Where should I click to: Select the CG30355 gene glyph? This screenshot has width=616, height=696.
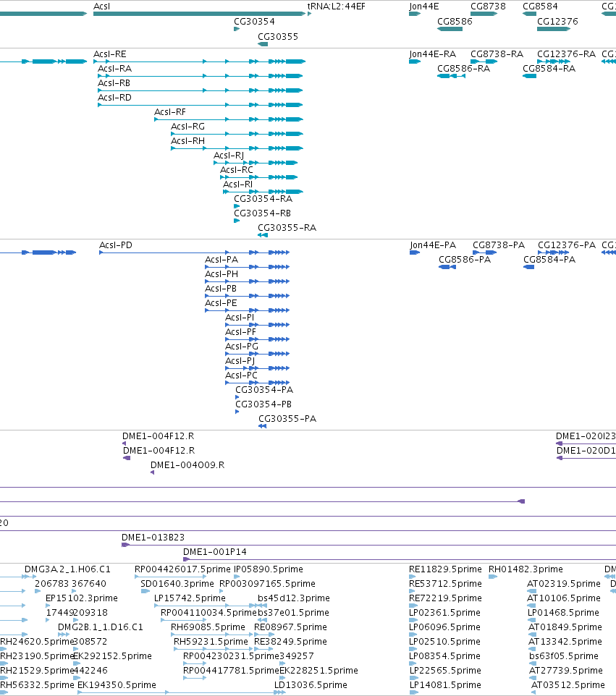click(263, 44)
